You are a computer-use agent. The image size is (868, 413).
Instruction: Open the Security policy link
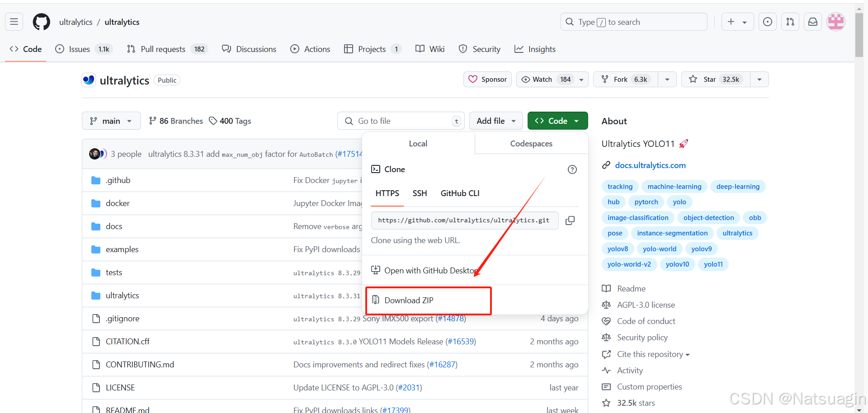(x=642, y=338)
